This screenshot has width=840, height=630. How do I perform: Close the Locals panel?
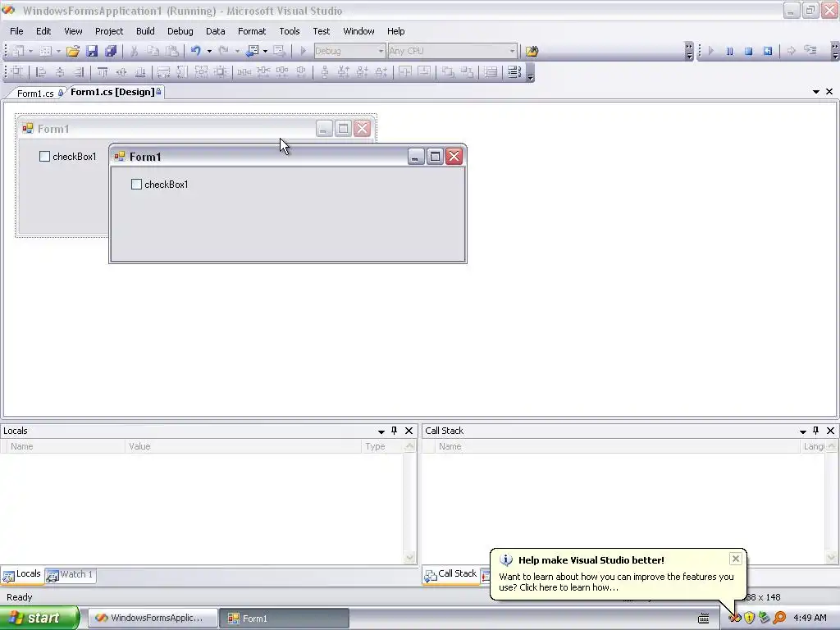[x=409, y=431]
